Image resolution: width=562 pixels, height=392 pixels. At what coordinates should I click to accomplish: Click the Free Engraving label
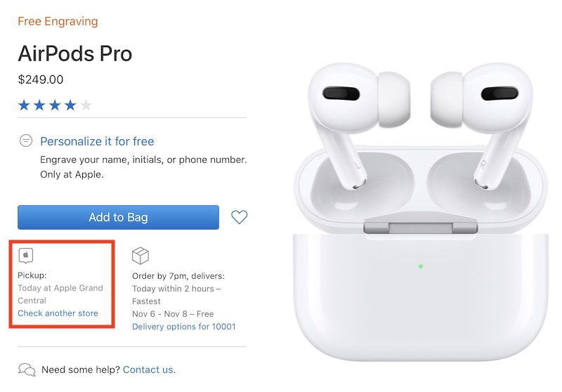[58, 22]
